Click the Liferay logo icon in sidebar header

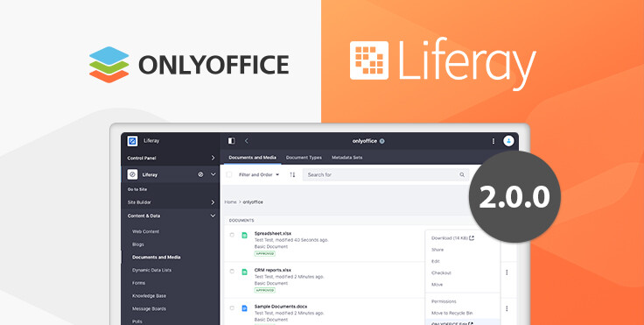(132, 141)
